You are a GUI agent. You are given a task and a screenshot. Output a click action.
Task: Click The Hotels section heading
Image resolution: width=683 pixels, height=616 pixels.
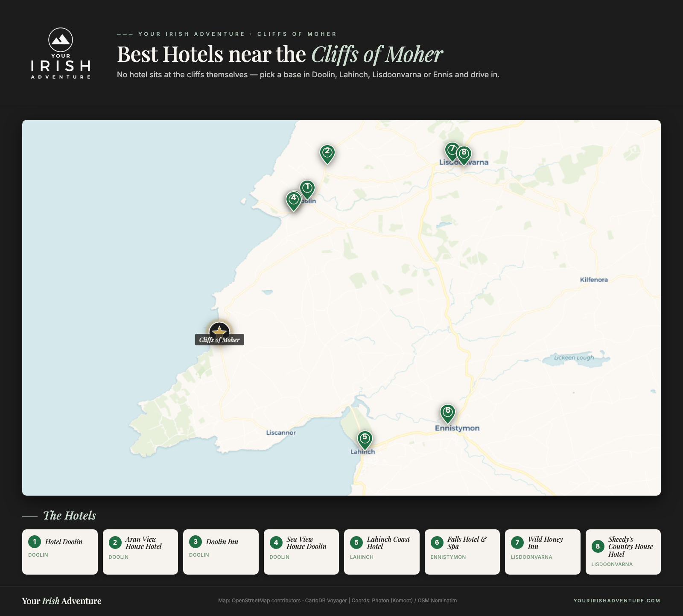pyautogui.click(x=70, y=516)
